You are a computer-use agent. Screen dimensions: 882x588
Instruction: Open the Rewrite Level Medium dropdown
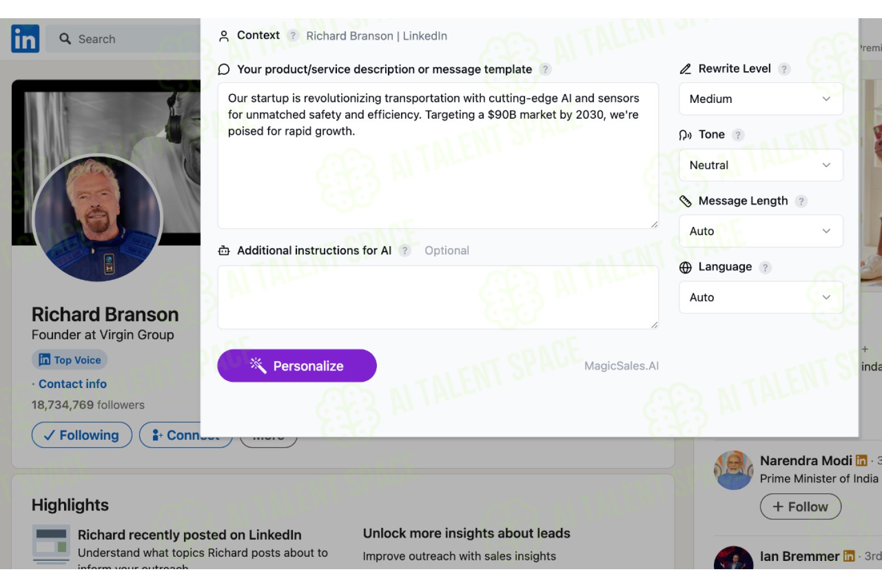click(761, 99)
